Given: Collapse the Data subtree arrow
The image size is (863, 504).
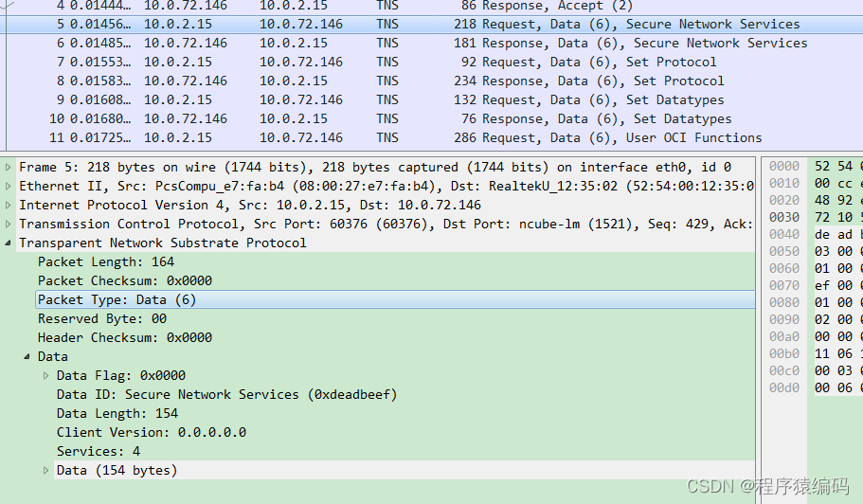Looking at the screenshot, I should click(x=27, y=356).
